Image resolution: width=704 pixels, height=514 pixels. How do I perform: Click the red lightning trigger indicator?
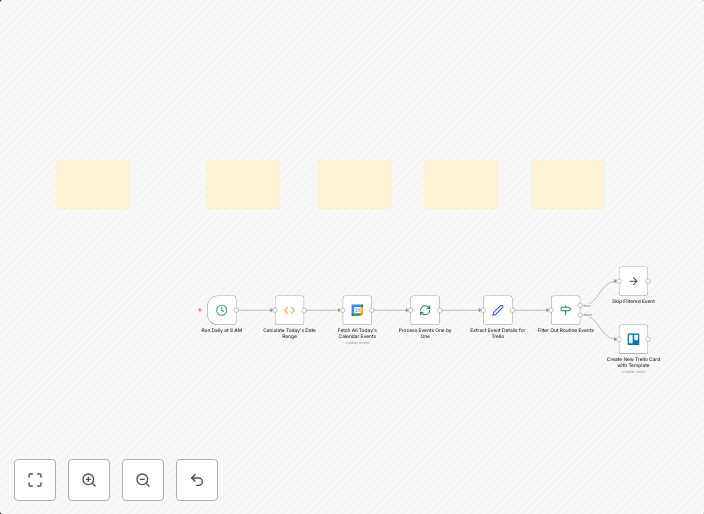pyautogui.click(x=200, y=310)
